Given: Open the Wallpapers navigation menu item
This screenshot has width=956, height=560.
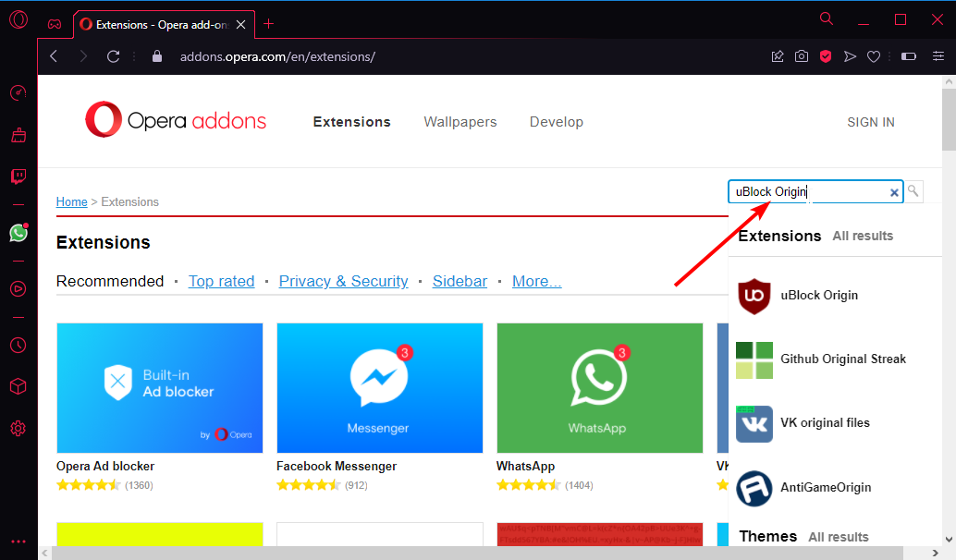Looking at the screenshot, I should 460,122.
